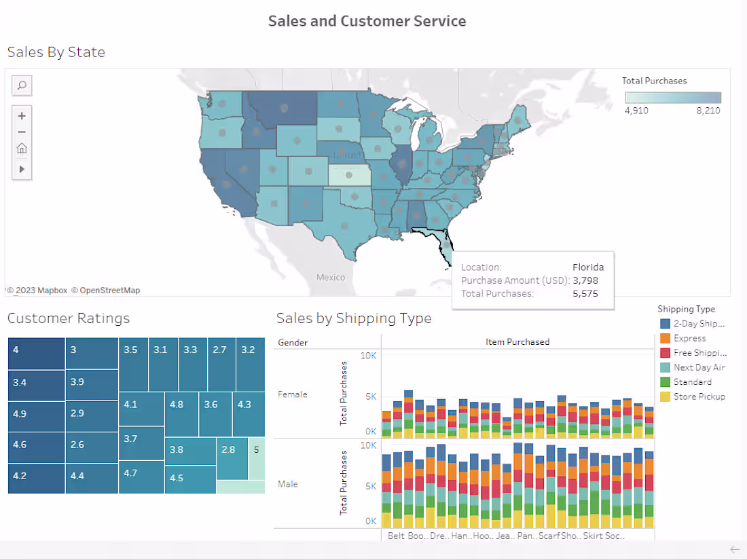This screenshot has width=747, height=560.
Task: Reset map view using the home icon
Action: pyautogui.click(x=21, y=148)
